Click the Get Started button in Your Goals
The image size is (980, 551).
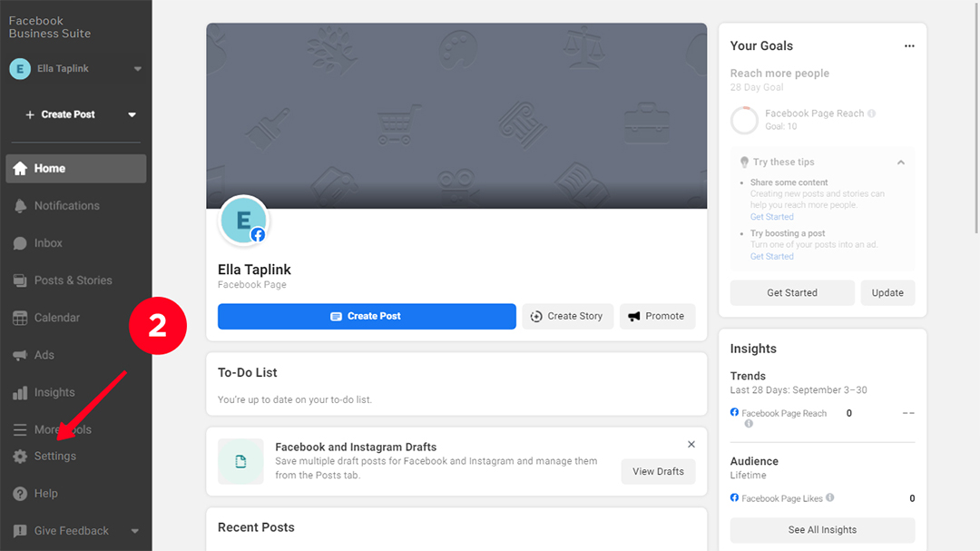[792, 292]
